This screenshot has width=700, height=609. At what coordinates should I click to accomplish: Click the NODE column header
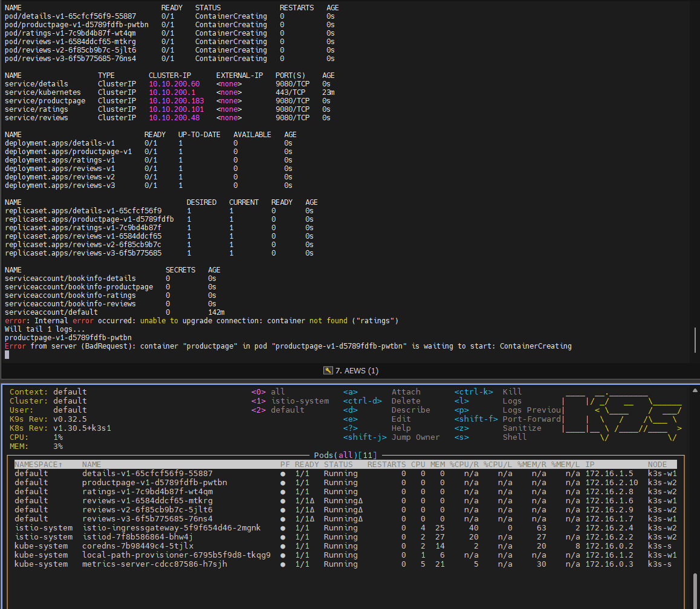tap(658, 465)
